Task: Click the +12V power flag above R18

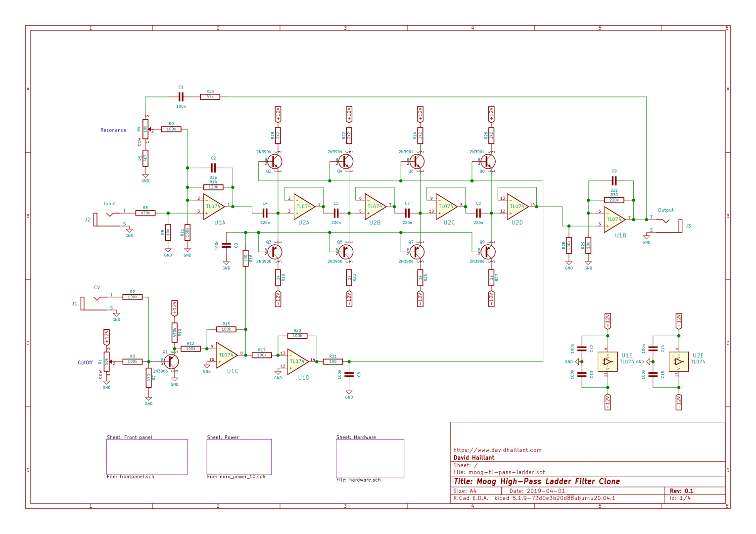Action: tap(278, 114)
